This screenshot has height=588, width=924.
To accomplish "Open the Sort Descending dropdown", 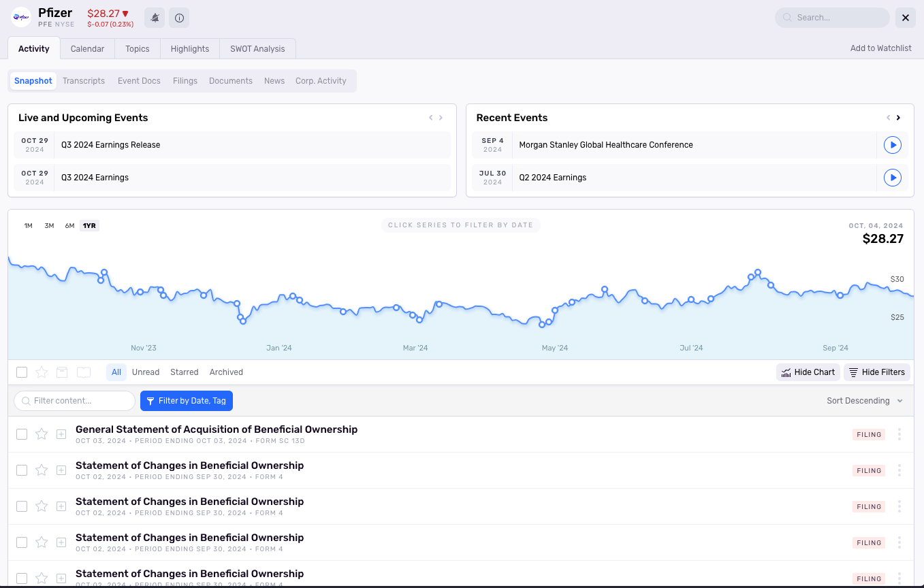I will (864, 401).
